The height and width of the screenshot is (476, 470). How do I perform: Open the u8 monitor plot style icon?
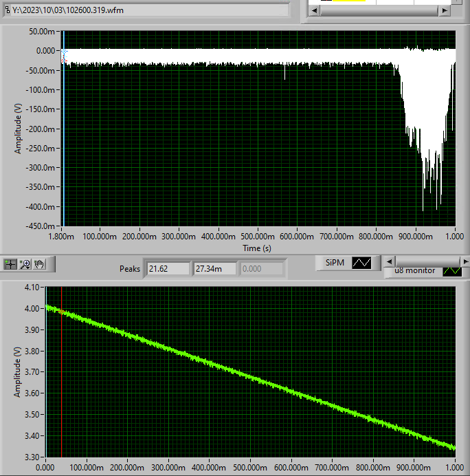pos(452,272)
